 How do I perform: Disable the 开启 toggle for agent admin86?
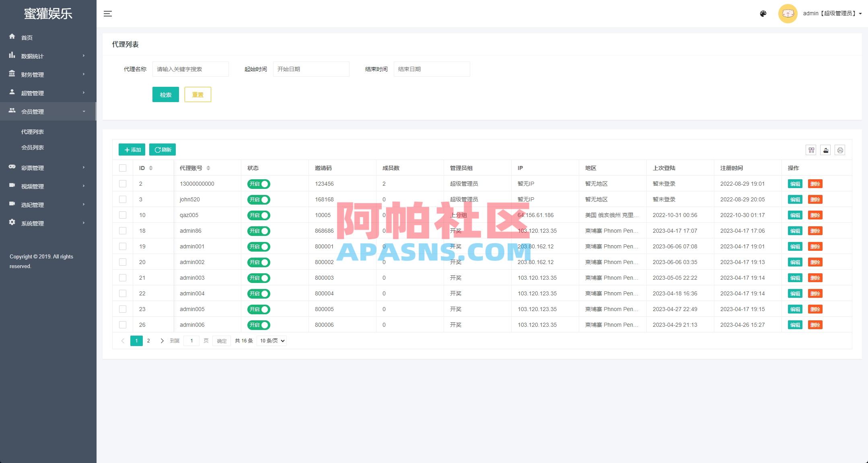coord(258,231)
